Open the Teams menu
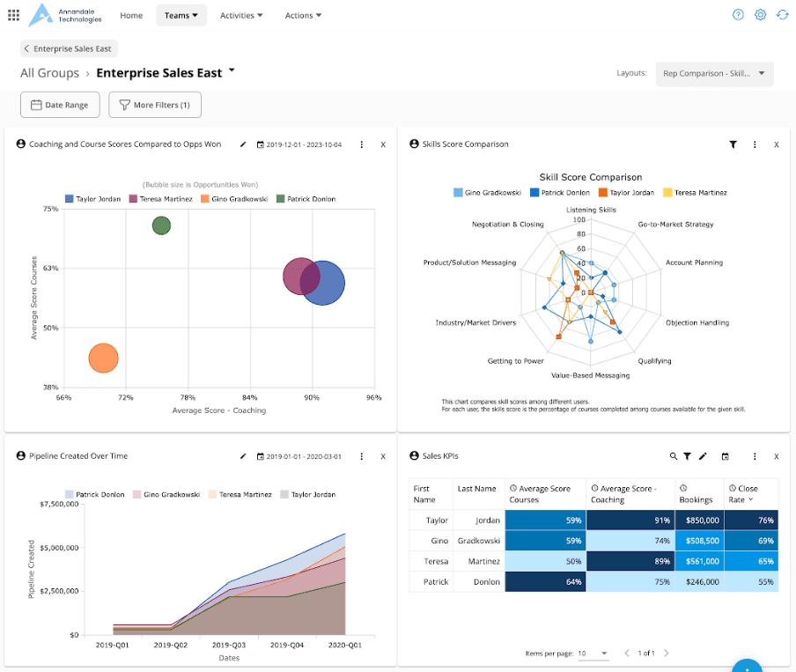Viewport: 796px width, 672px height. (181, 15)
